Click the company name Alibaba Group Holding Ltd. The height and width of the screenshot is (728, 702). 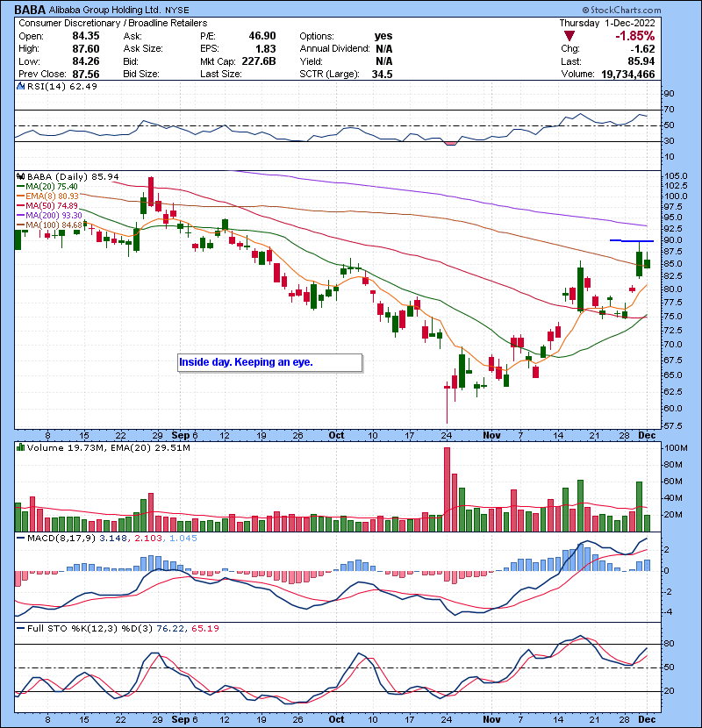pos(105,10)
